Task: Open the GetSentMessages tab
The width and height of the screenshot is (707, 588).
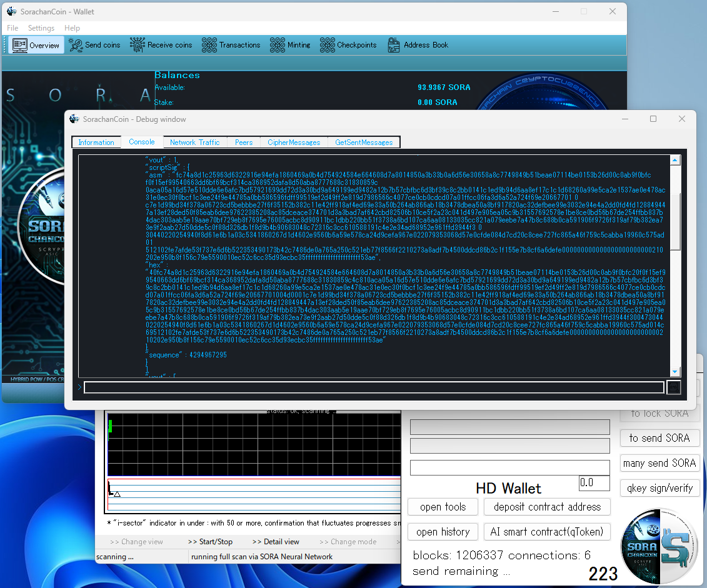Action: tap(364, 142)
